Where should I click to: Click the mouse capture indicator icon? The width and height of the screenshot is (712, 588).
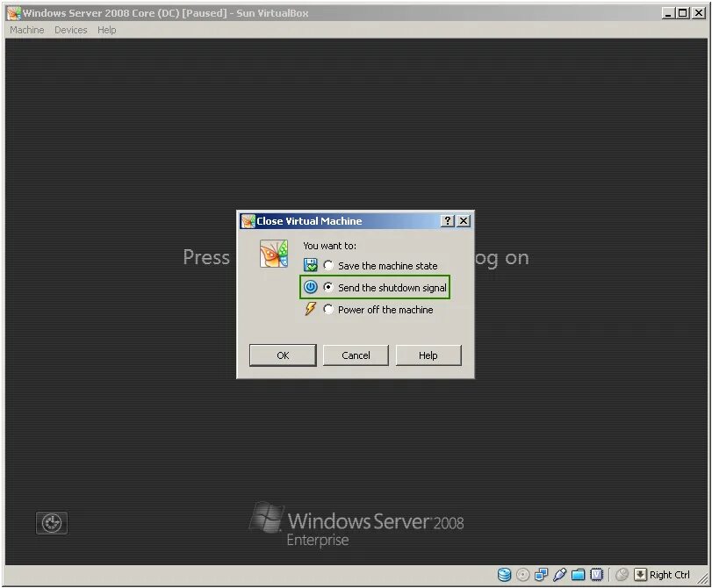click(x=622, y=575)
